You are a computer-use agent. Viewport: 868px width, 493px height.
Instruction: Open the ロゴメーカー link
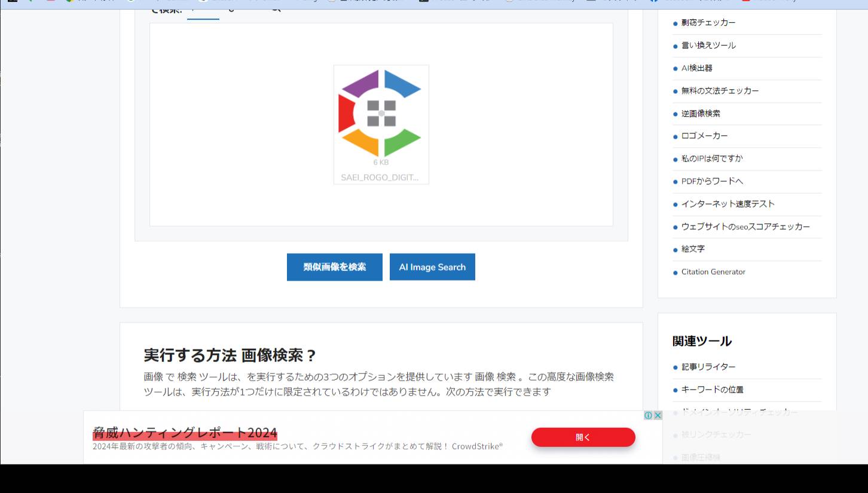click(x=705, y=136)
